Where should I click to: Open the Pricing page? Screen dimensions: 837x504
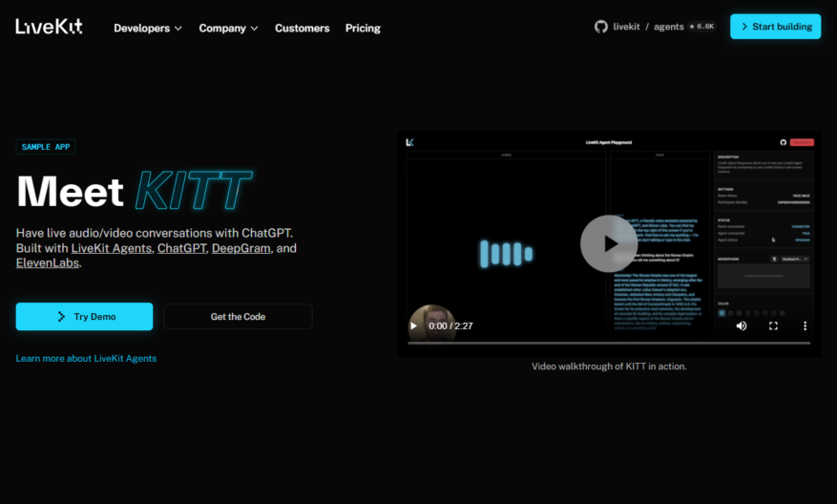[363, 29]
